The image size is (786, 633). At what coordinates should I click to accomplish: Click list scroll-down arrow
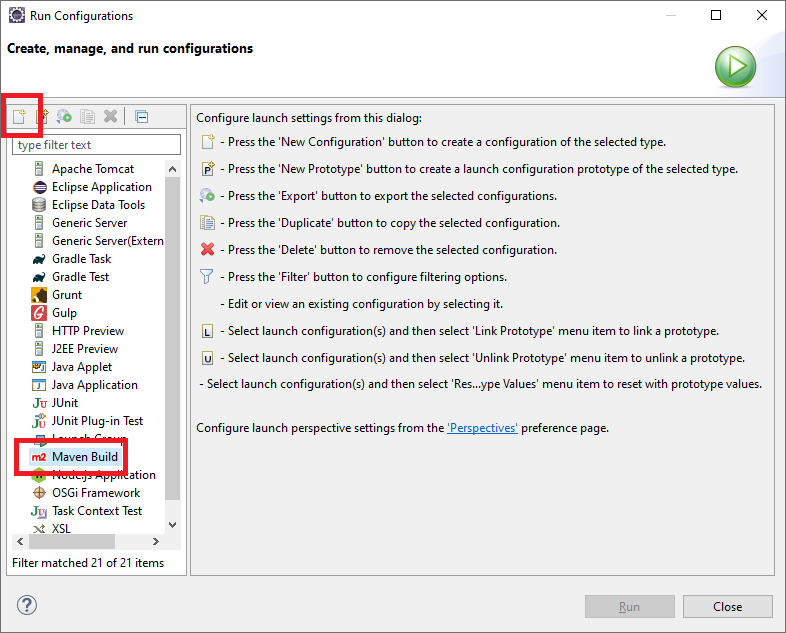click(x=172, y=525)
